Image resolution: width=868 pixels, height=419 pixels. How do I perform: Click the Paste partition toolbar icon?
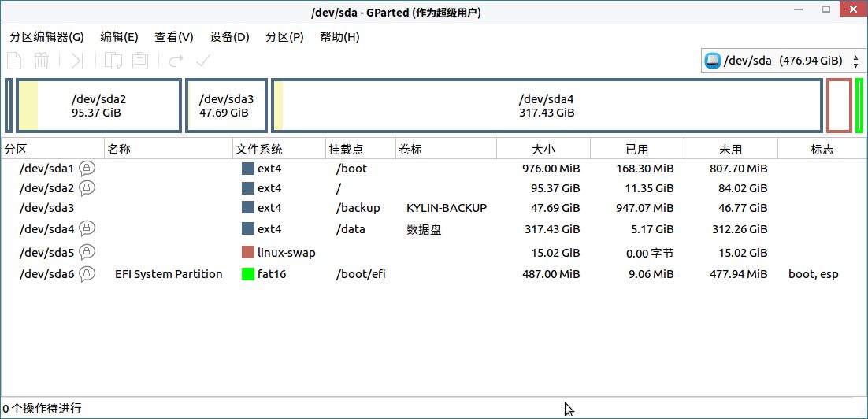pyautogui.click(x=141, y=61)
